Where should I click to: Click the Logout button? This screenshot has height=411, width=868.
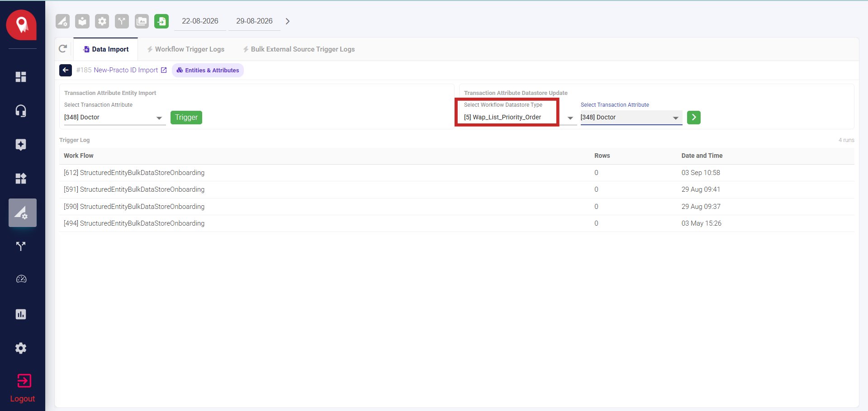pyautogui.click(x=23, y=388)
